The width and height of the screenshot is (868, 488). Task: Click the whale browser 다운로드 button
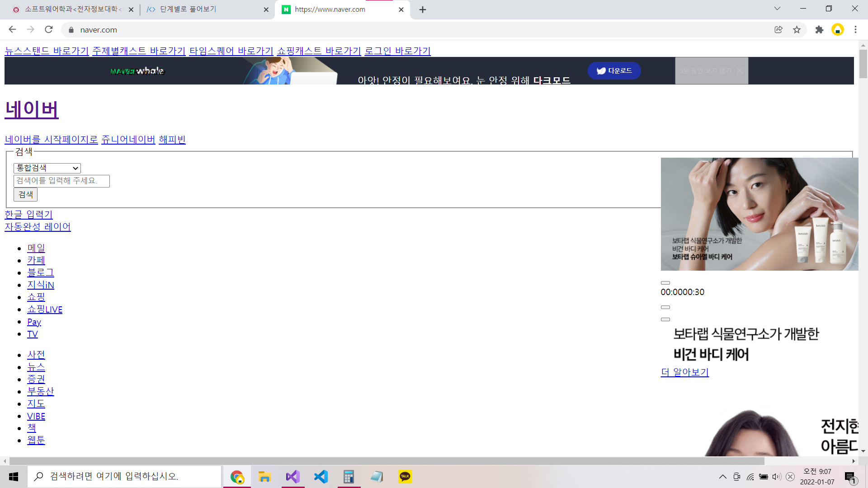tap(614, 70)
